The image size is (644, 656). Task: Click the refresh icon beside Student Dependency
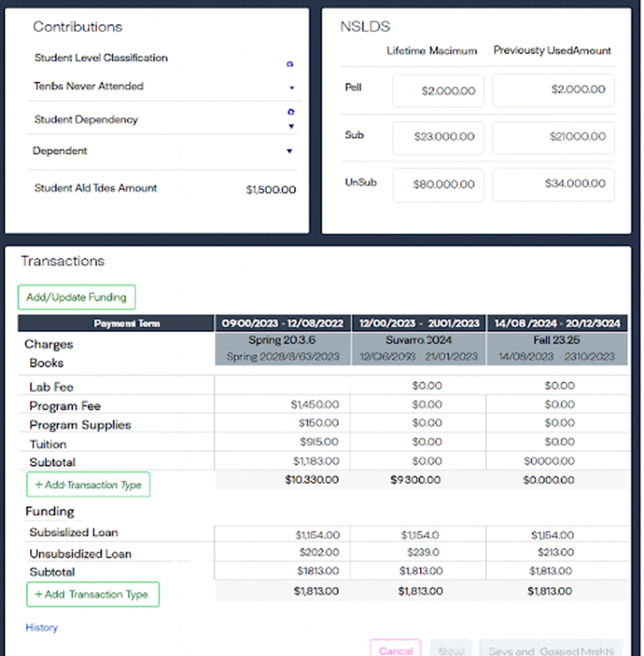[291, 112]
